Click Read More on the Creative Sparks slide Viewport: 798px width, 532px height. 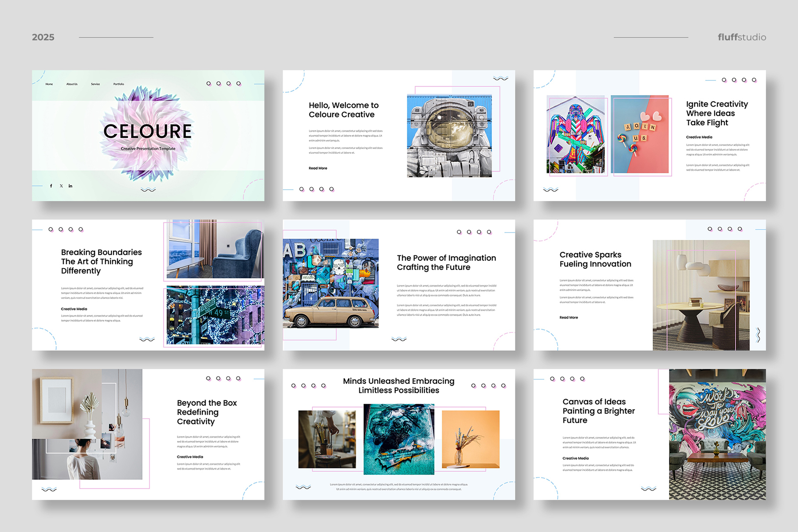point(568,317)
